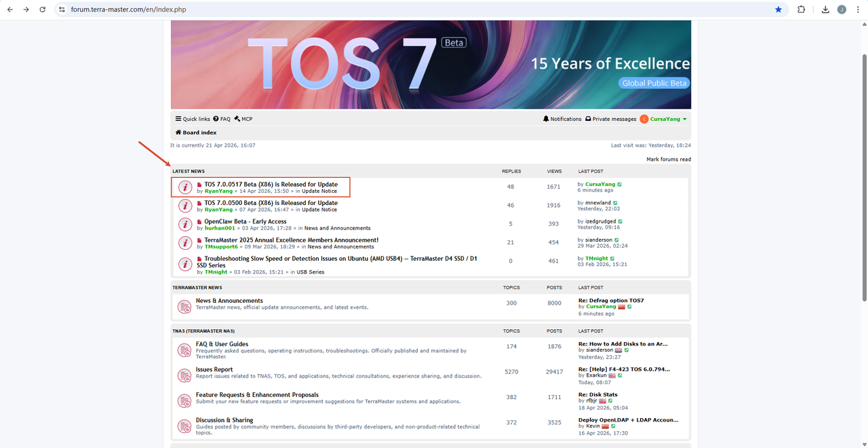
Task: View latest post icon next to Exarkun
Action: [x=620, y=375]
